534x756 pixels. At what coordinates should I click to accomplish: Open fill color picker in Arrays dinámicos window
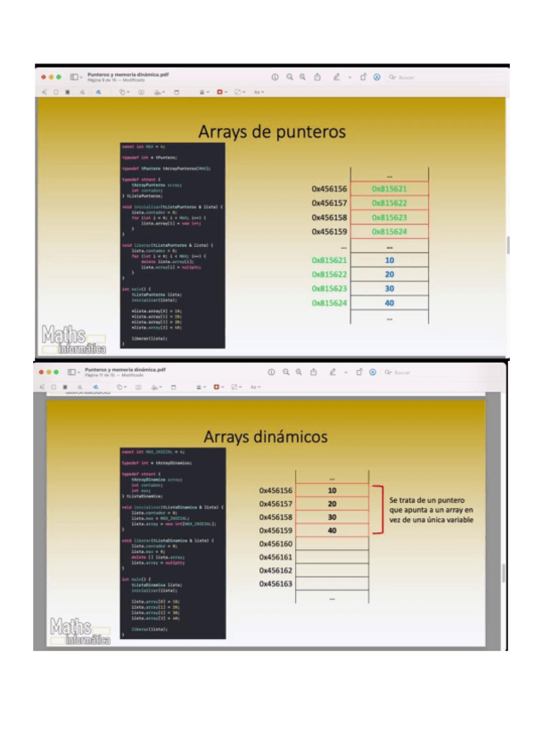[x=236, y=387]
